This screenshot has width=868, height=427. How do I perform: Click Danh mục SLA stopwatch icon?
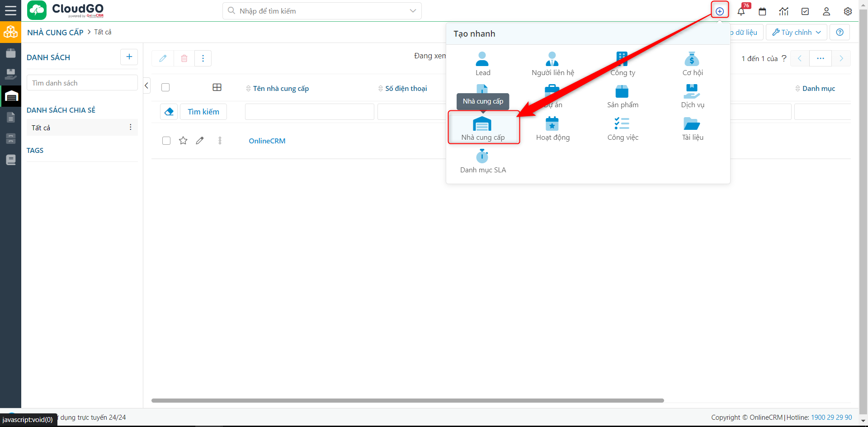pos(482,157)
